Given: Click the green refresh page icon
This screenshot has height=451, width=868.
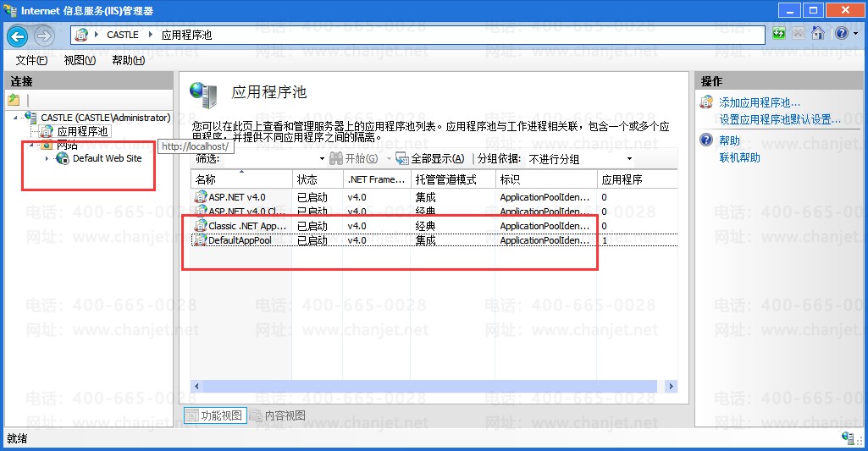Looking at the screenshot, I should tap(779, 34).
